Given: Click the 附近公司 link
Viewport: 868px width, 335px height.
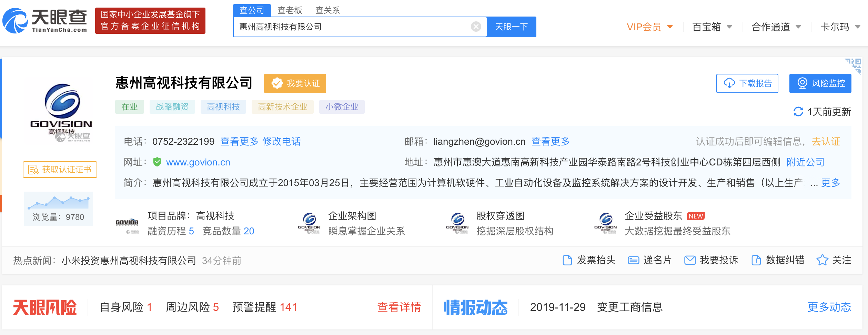Looking at the screenshot, I should (806, 162).
